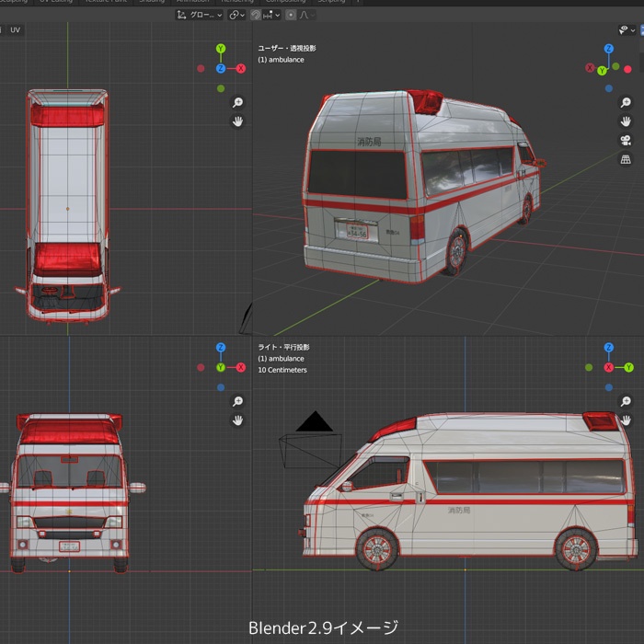The image size is (644, 644).
Task: Click negative Z dot in perspective gizmo
Action: click(609, 88)
